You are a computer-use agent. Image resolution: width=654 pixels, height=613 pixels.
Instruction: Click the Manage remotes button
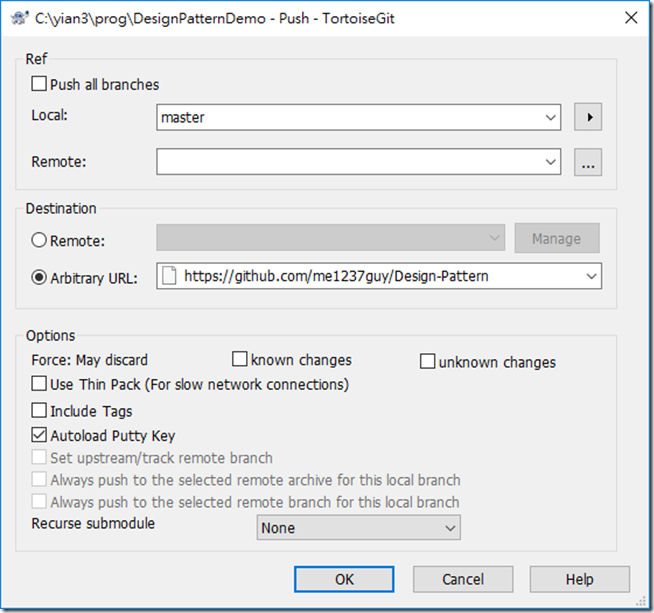coord(557,238)
